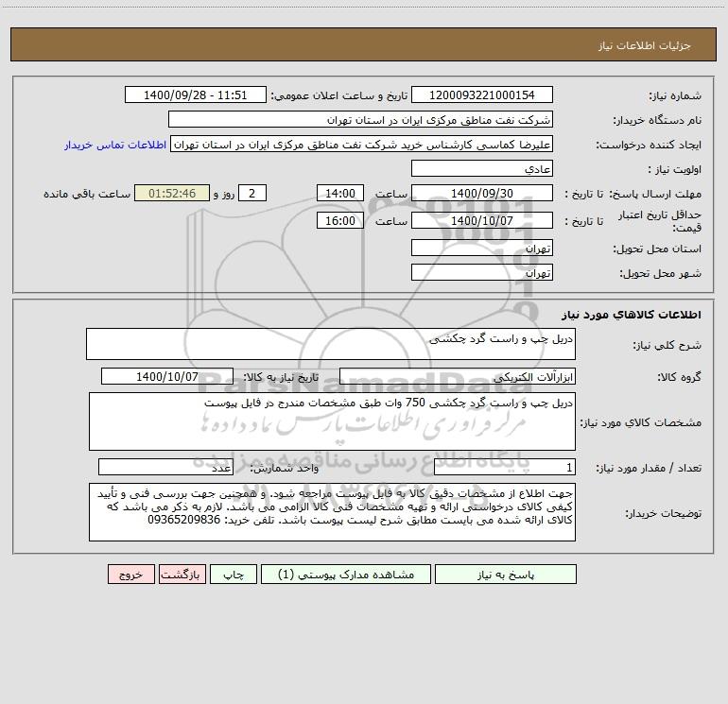Screen dimensions: 728x704
Task: Click the تاریخ نیاز به کالا label
Action: (281, 377)
